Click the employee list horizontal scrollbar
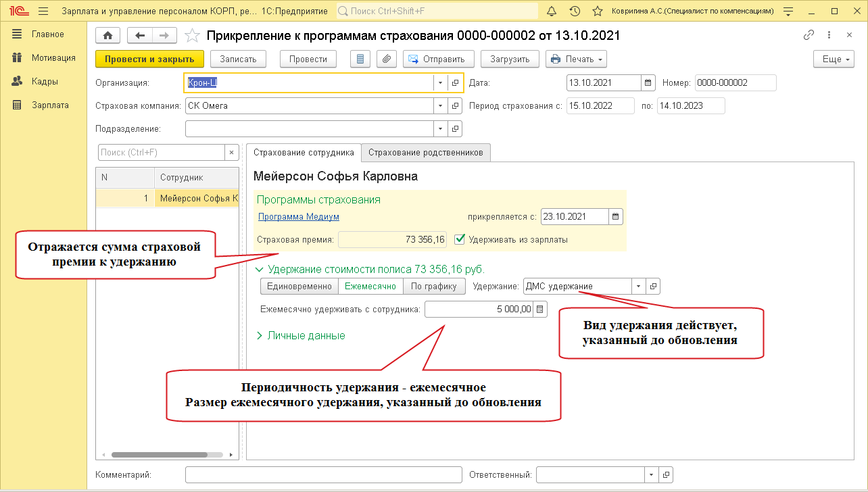 [x=168, y=455]
